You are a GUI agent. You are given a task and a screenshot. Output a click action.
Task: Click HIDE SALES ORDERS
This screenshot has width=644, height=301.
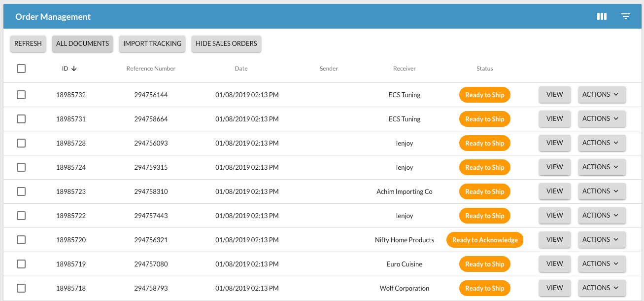[226, 43]
